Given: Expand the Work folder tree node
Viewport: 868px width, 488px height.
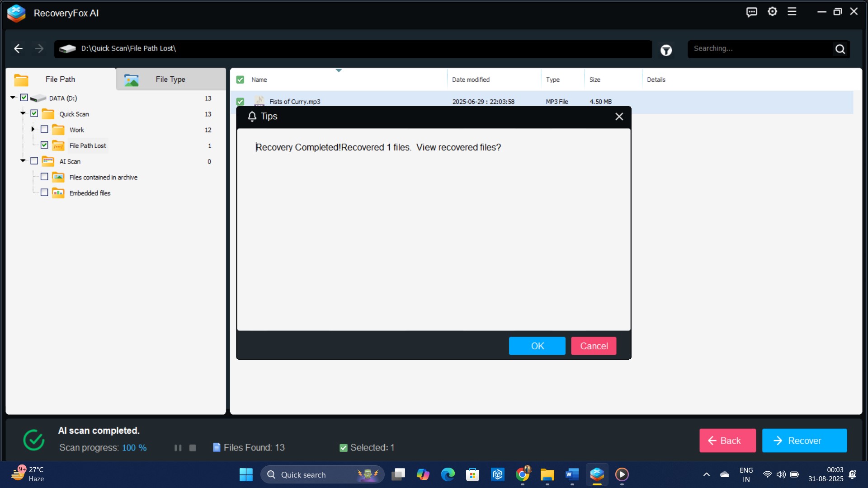Looking at the screenshot, I should [33, 129].
